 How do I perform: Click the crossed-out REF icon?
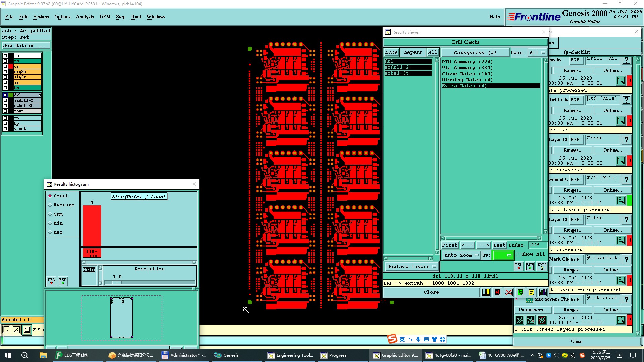(x=508, y=292)
